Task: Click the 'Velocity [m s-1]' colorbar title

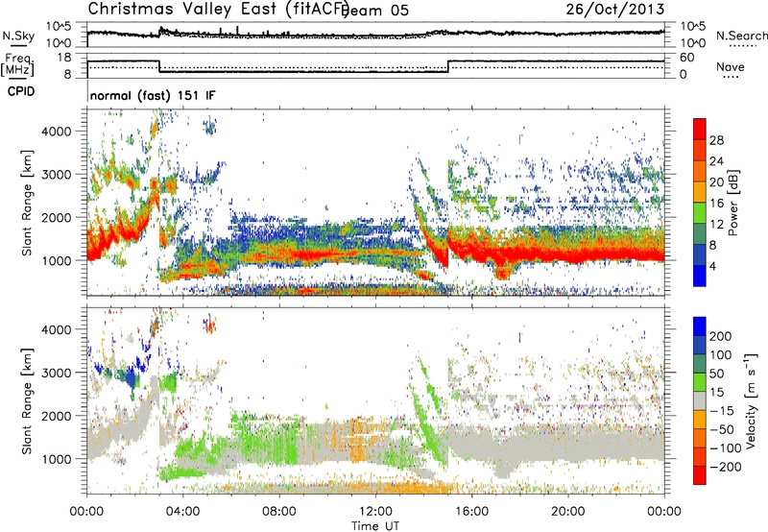Action: click(750, 400)
